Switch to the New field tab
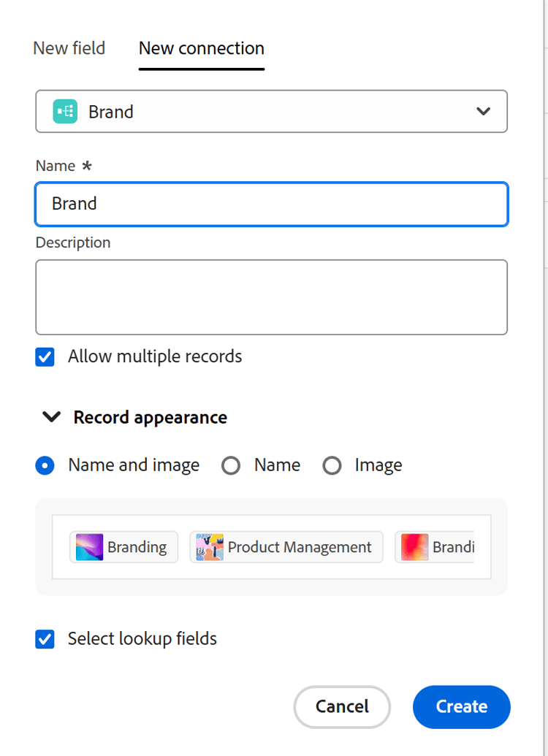 pyautogui.click(x=69, y=48)
